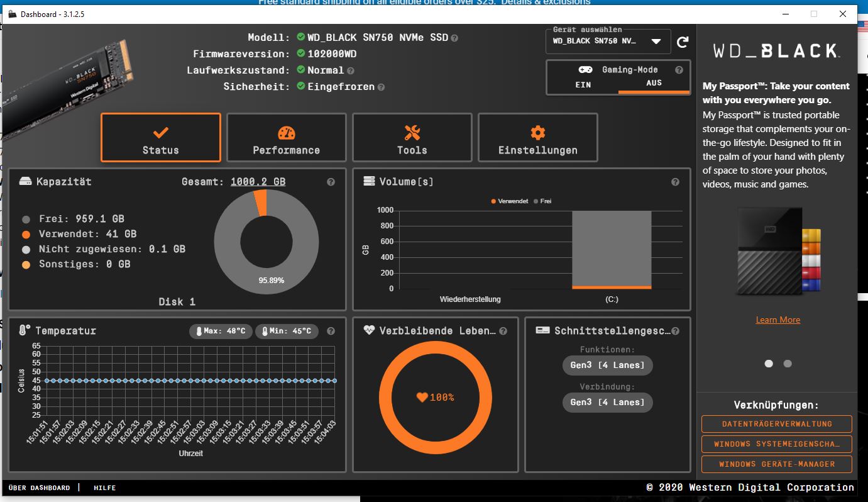Click the refresh device list icon
Image resolution: width=868 pixels, height=502 pixels.
click(x=683, y=42)
